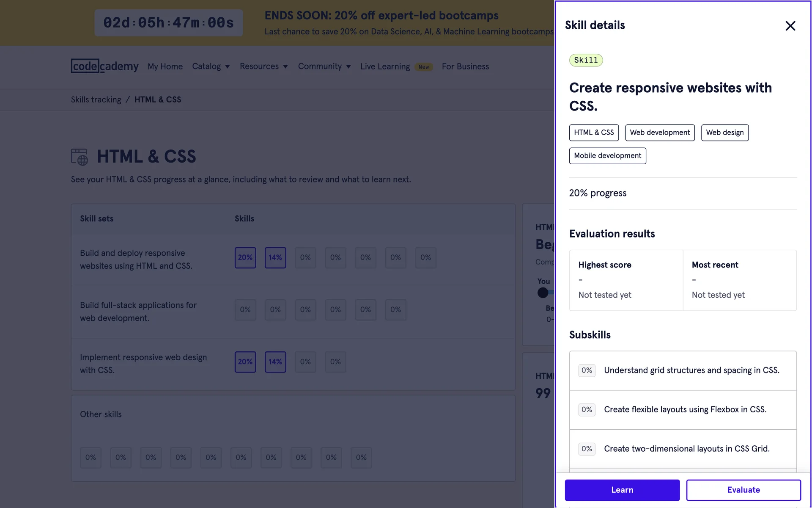Open the Catalog dropdown menu
Screen dimensions: 812x508
pyautogui.click(x=211, y=66)
